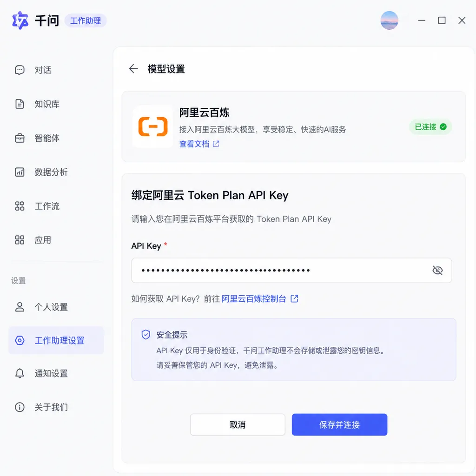The height and width of the screenshot is (476, 476).
Task: Click the 取消 button
Action: (x=238, y=424)
